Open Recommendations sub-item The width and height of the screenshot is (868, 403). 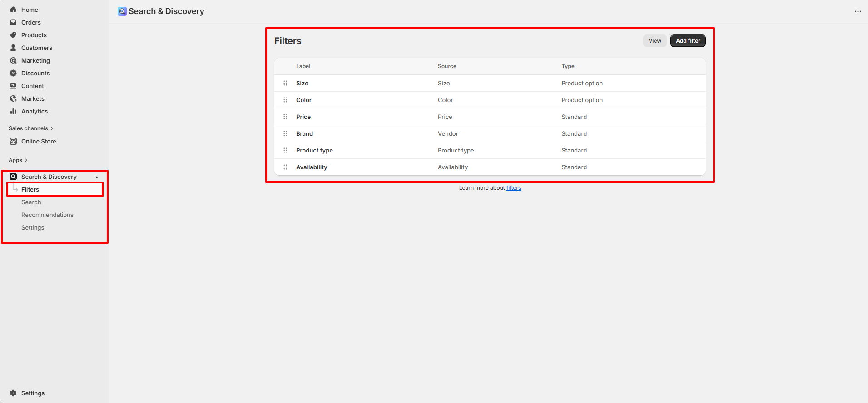click(47, 215)
